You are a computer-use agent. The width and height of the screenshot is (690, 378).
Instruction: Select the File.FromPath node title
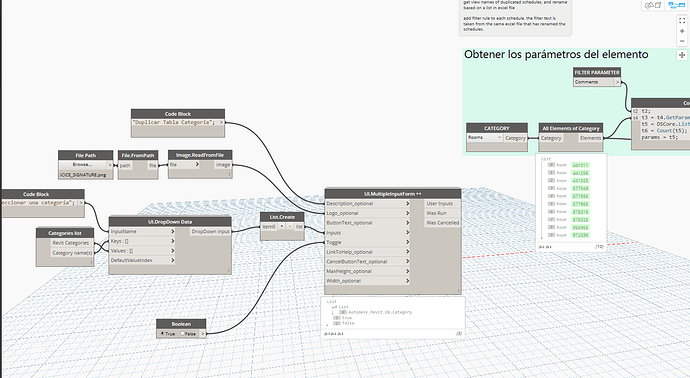click(x=138, y=155)
